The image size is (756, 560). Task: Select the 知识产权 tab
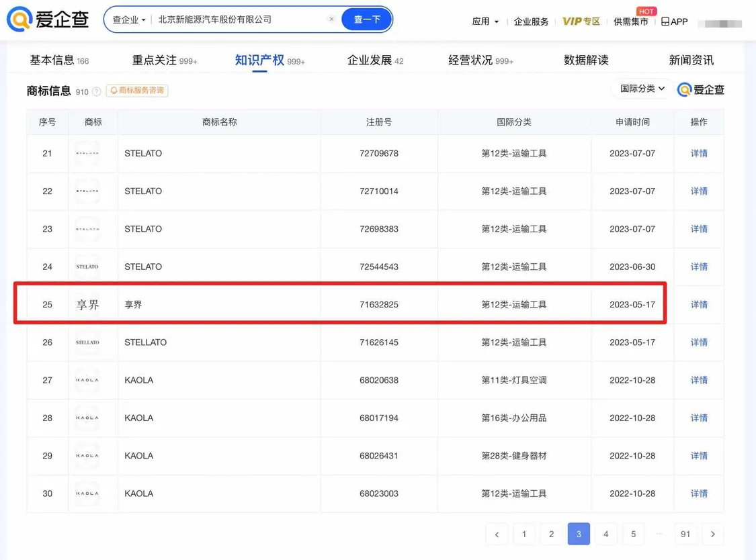(269, 60)
